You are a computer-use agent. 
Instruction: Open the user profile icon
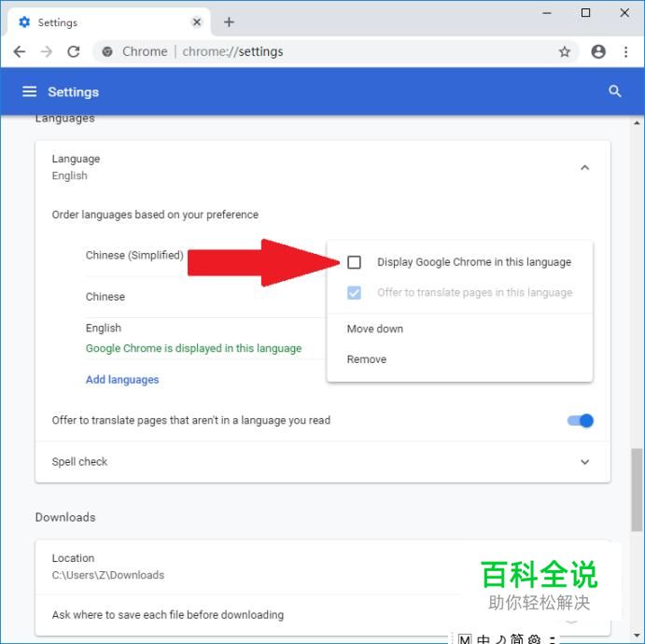click(x=598, y=51)
